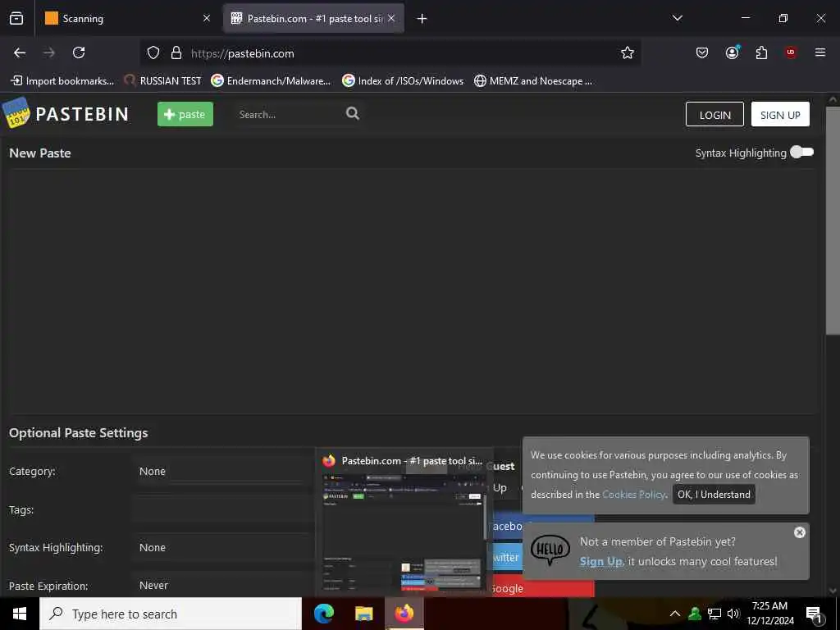Click the Sign Up link in hello popup
The height and width of the screenshot is (630, 840).
pyautogui.click(x=601, y=561)
